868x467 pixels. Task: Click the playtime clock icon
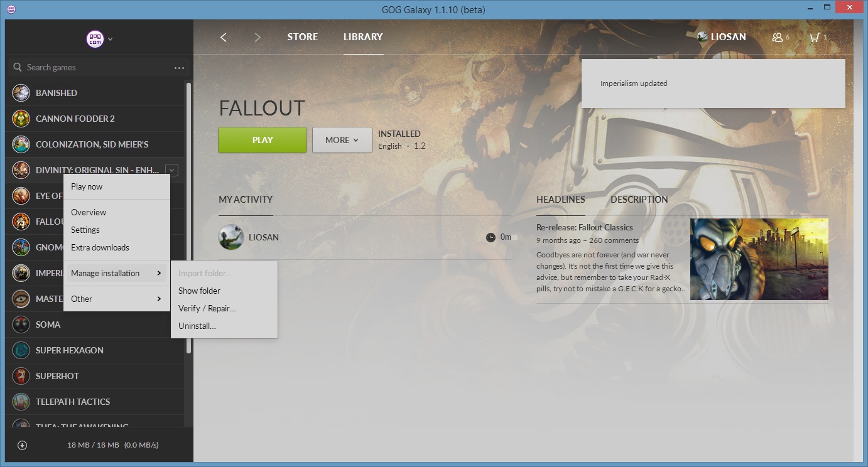(491, 237)
